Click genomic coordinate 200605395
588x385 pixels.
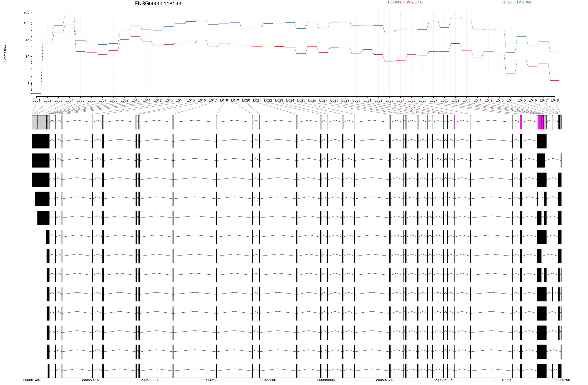point(444,380)
